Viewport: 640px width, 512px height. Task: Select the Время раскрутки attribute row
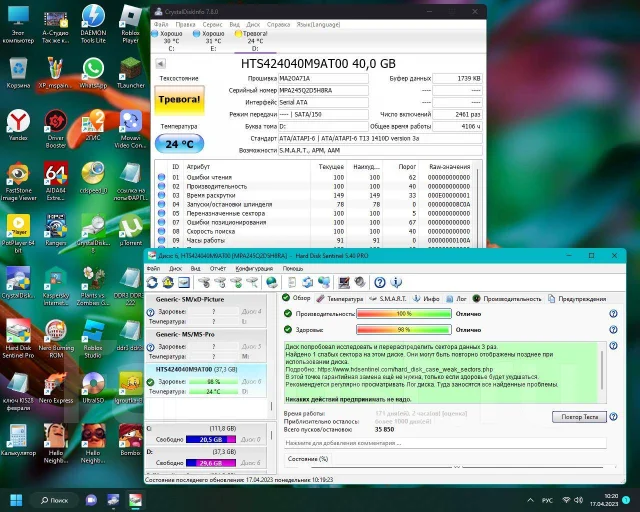click(313, 195)
